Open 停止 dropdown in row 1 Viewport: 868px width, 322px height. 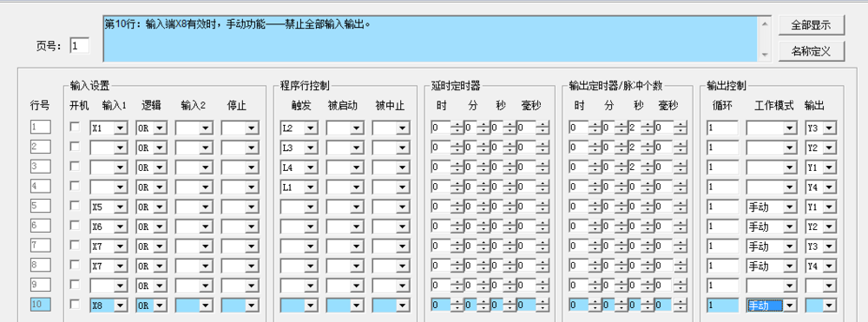tap(240, 128)
